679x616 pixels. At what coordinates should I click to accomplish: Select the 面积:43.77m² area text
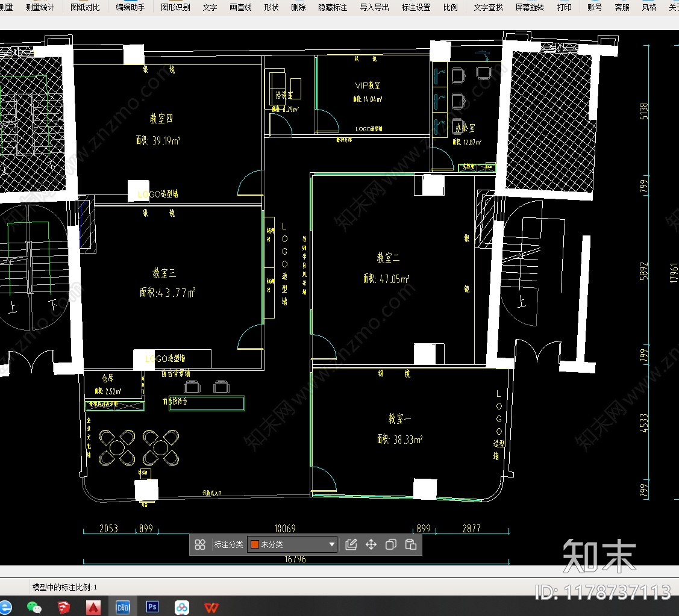pyautogui.click(x=167, y=293)
